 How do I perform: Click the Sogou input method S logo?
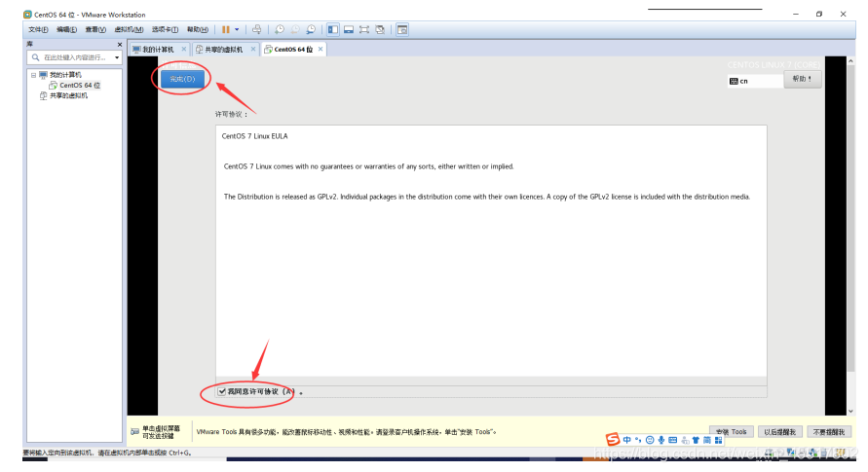[612, 440]
